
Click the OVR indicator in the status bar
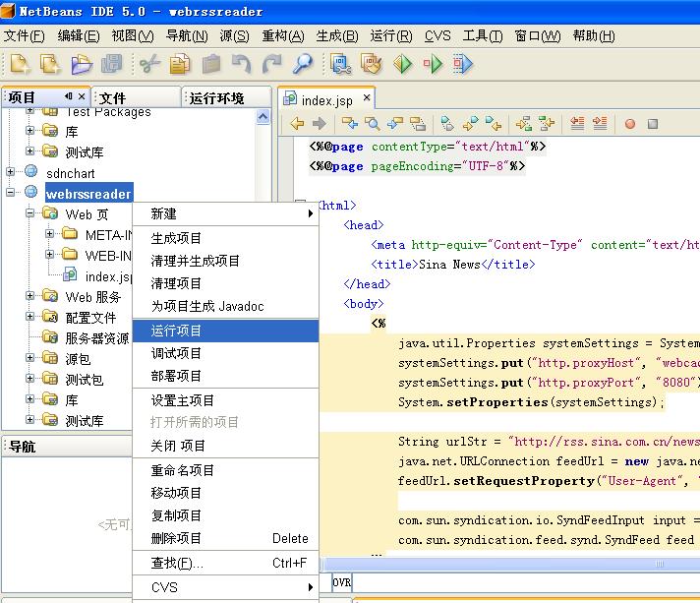pyautogui.click(x=342, y=582)
